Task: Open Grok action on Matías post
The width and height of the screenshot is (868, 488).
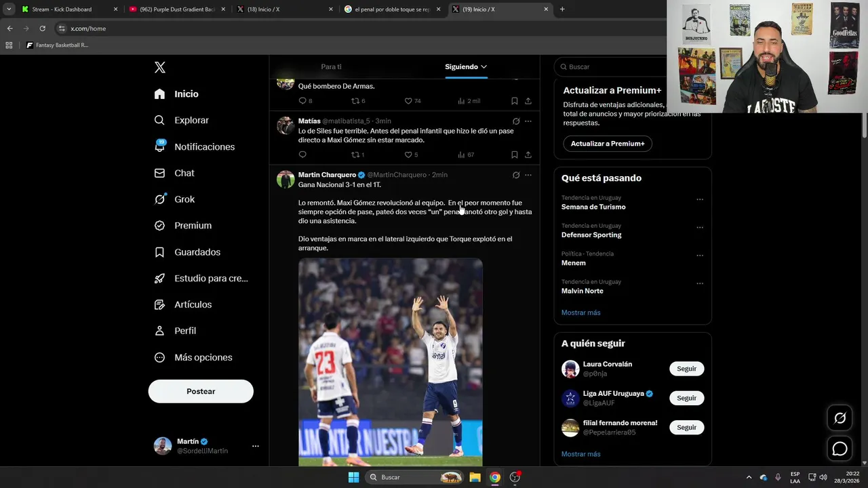Action: pos(516,121)
